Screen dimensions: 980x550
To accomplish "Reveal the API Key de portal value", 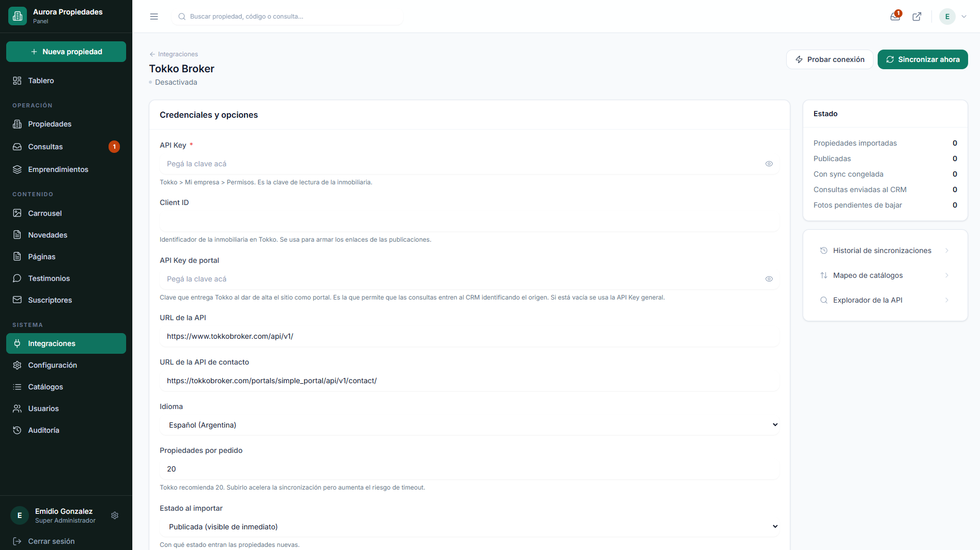I will click(769, 279).
